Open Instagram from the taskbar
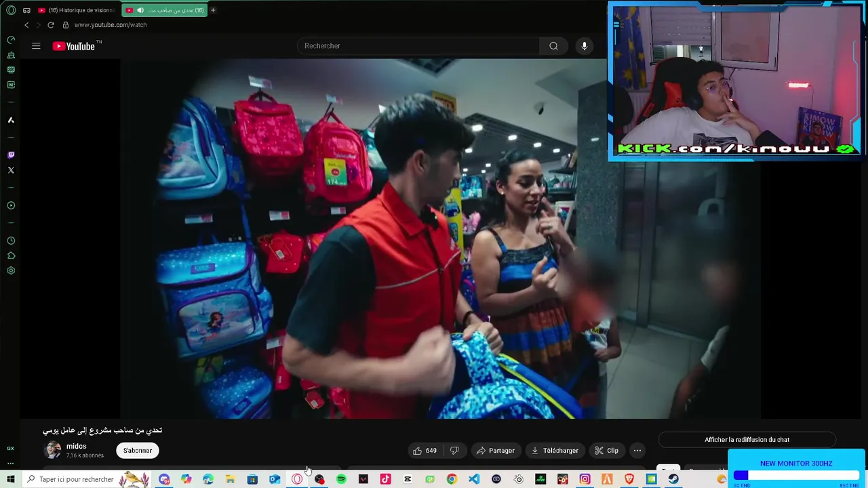The width and height of the screenshot is (868, 488). pos(585,479)
